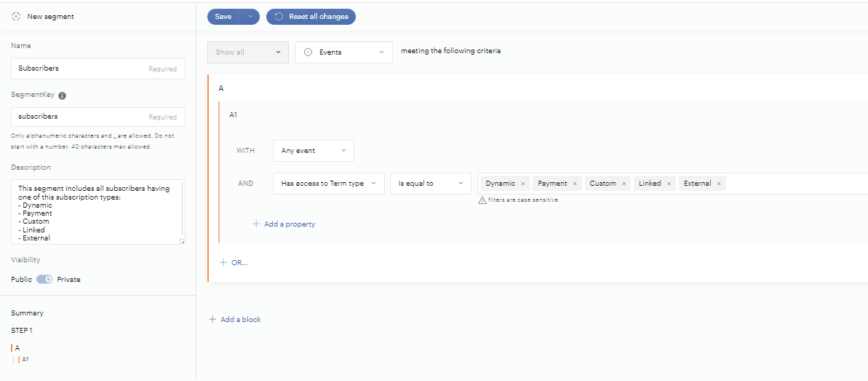The width and height of the screenshot is (868, 381).
Task: Select A1 in the Summary tree
Action: point(25,359)
